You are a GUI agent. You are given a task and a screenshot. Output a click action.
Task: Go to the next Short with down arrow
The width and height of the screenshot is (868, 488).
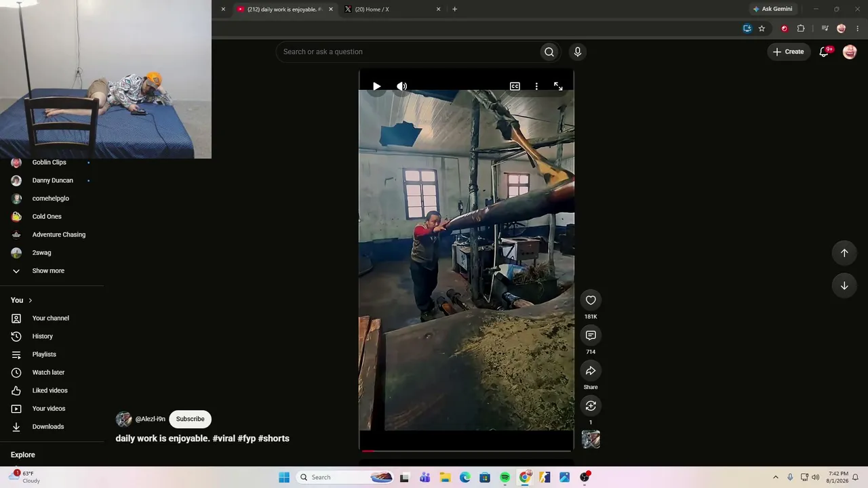point(844,285)
